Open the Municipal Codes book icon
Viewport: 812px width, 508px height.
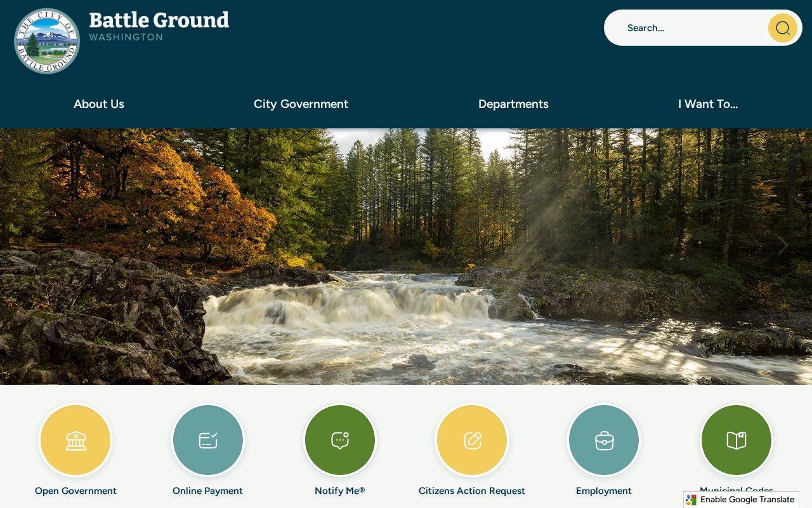(737, 440)
